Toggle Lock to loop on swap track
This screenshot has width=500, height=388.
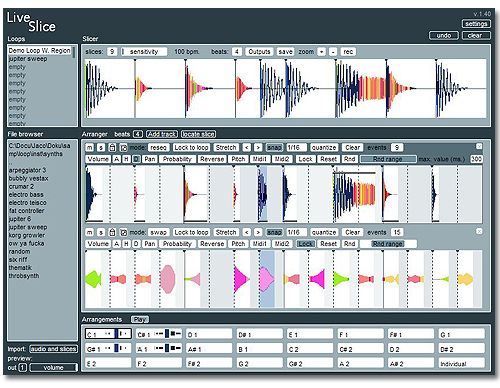191,232
